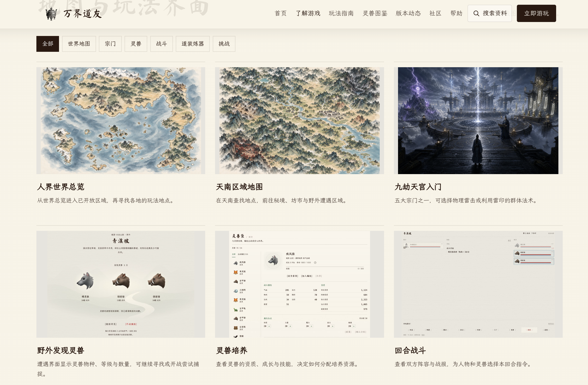588x385 pixels.
Task: Open the 天南区域地图 map thumbnail
Action: pos(299,120)
